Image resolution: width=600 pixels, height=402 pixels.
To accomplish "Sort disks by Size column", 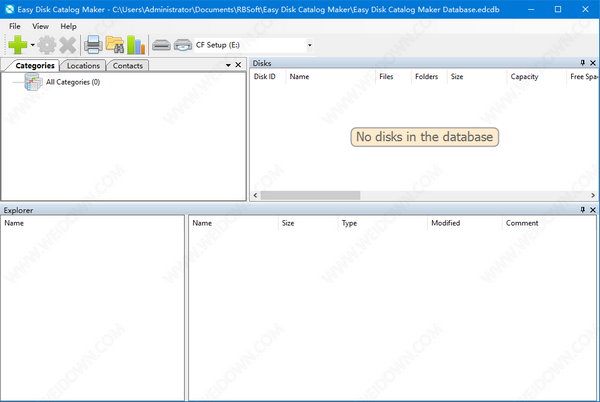I will pyautogui.click(x=477, y=76).
